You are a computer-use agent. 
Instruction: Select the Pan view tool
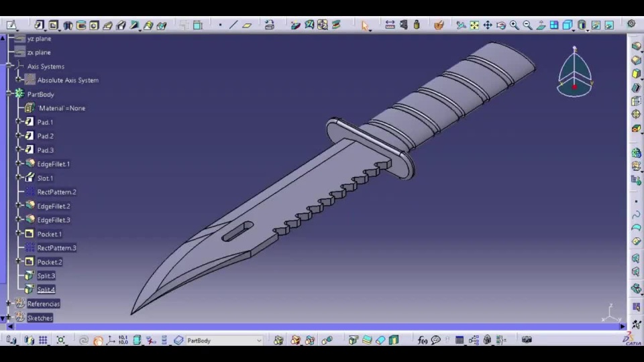click(x=488, y=25)
